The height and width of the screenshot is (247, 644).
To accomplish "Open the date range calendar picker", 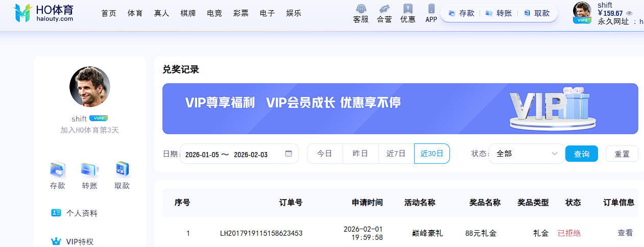I will coord(289,154).
